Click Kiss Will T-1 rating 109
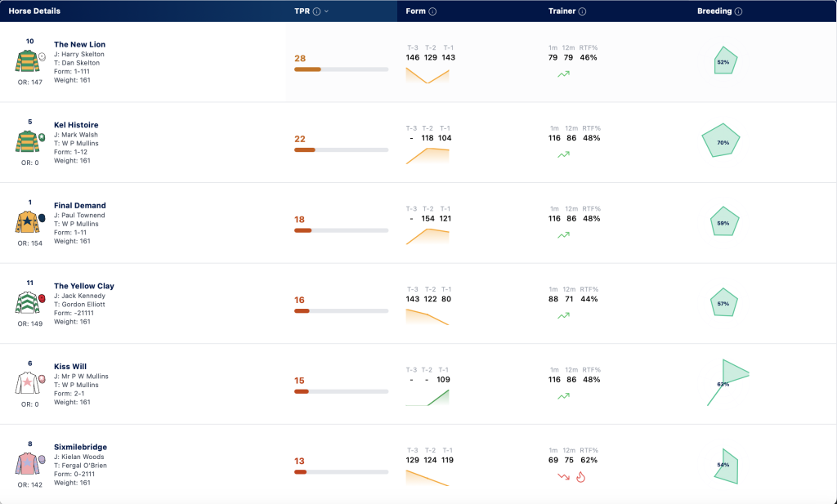This screenshot has height=504, width=837. click(443, 379)
